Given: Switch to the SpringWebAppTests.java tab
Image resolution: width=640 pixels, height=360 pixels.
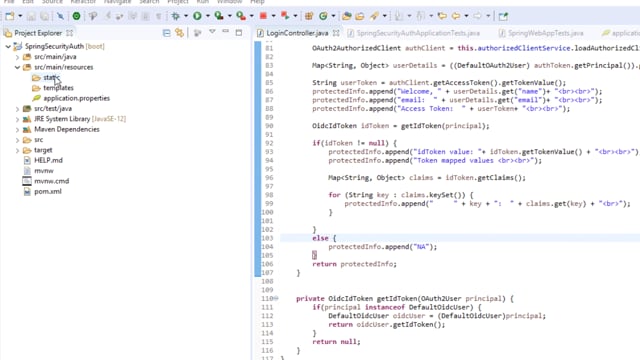Looking at the screenshot, I should 545,33.
